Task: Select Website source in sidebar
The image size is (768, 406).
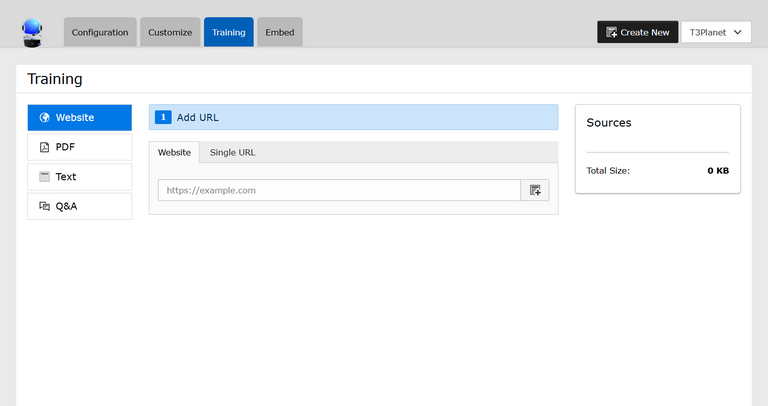Action: (x=79, y=118)
